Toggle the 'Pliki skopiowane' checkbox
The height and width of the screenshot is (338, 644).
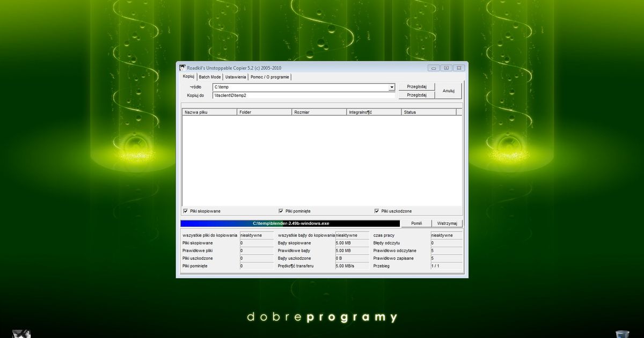click(x=186, y=211)
